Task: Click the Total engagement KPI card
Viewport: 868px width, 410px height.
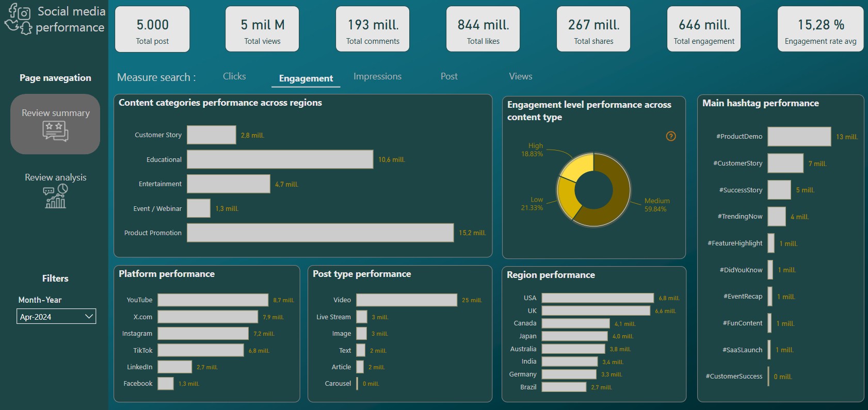Action: 703,29
